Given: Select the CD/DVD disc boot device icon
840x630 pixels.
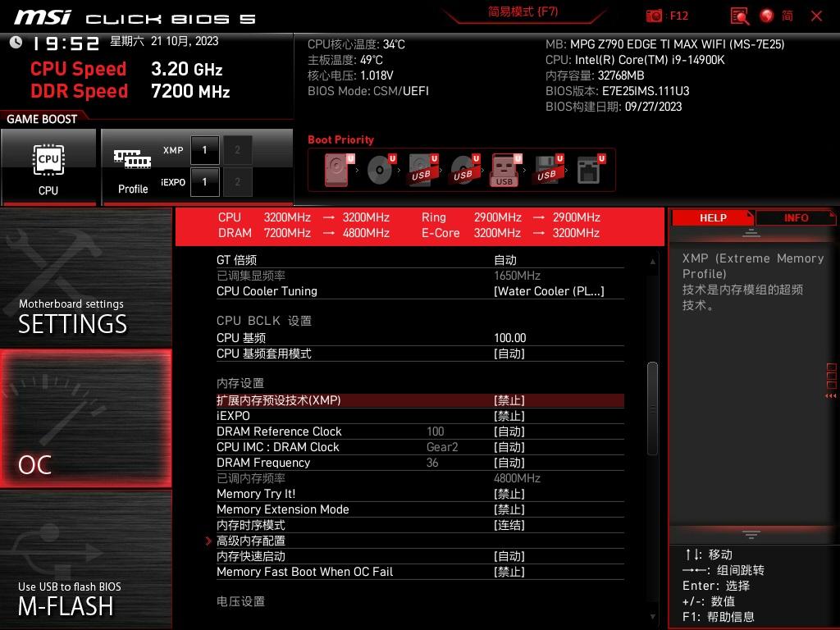Looking at the screenshot, I should 381,170.
